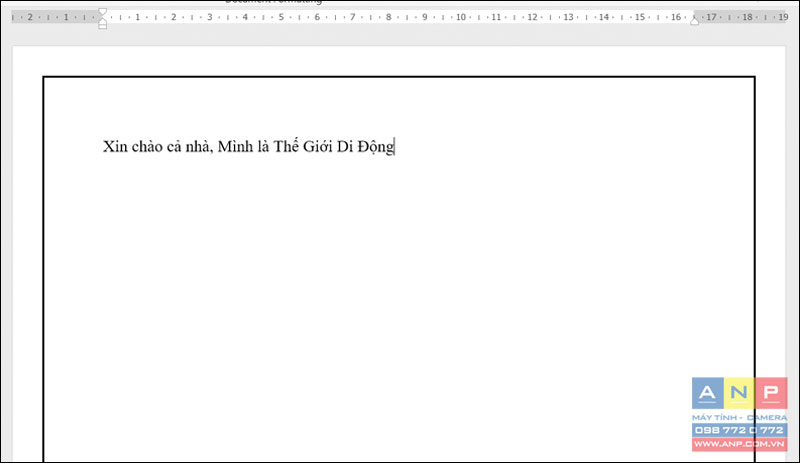Click the first line indent marker on ruler
The width and height of the screenshot is (800, 463).
pyautogui.click(x=103, y=12)
